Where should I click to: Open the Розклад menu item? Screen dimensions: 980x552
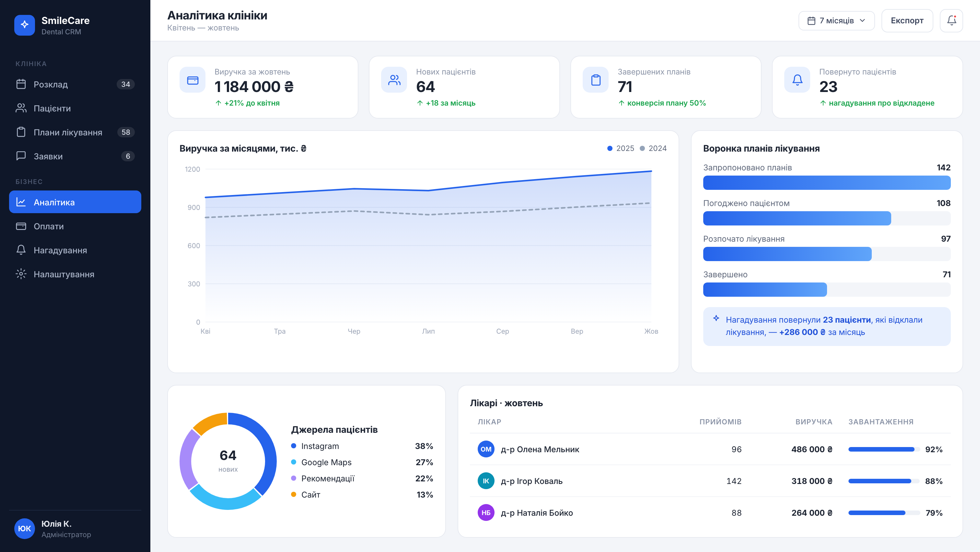click(75, 84)
